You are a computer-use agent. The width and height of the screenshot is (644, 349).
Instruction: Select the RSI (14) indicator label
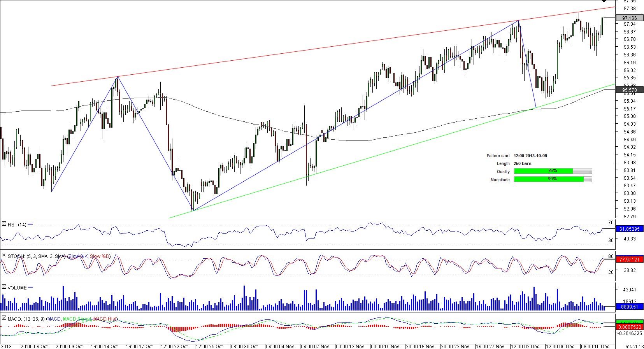(17, 225)
